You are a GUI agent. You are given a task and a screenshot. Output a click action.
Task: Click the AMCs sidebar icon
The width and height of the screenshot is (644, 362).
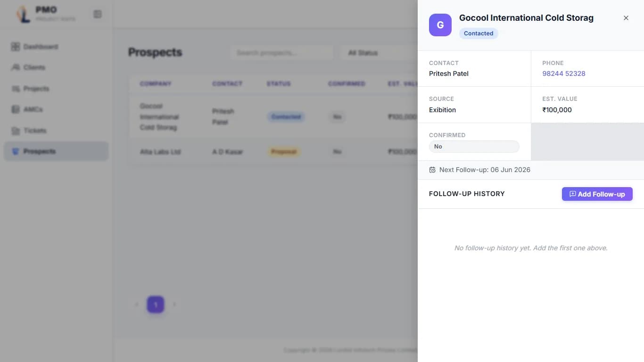coord(15,109)
